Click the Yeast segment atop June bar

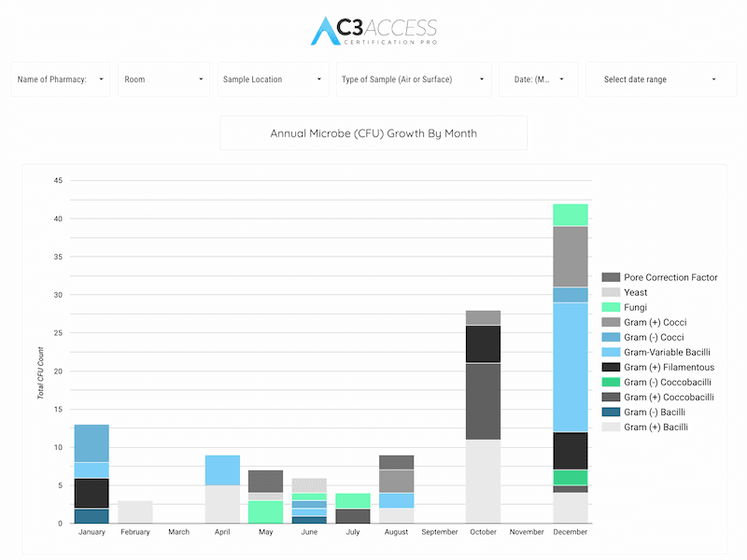[x=309, y=485]
